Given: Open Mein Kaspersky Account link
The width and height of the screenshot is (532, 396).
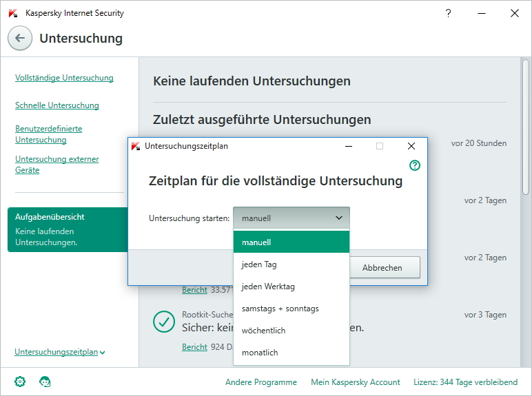Looking at the screenshot, I should point(355,382).
